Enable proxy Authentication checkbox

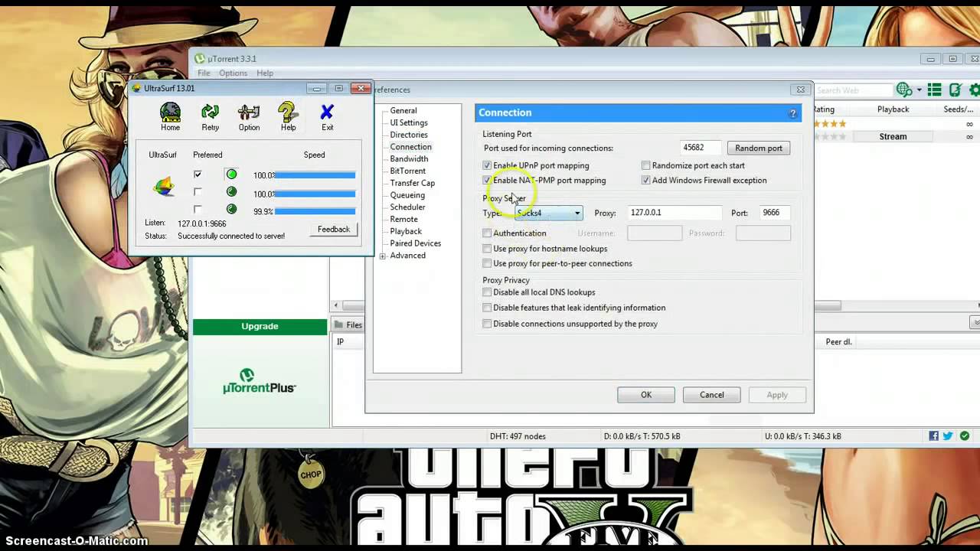tap(487, 233)
